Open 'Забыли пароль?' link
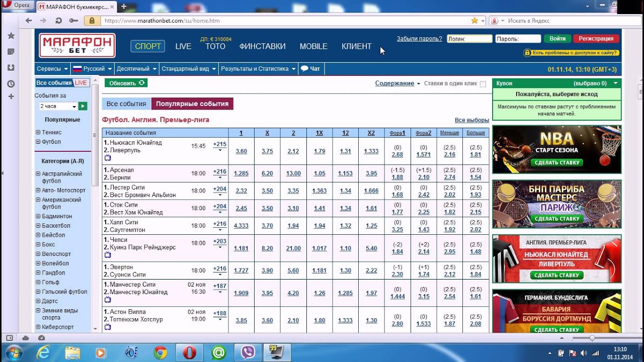 click(420, 39)
